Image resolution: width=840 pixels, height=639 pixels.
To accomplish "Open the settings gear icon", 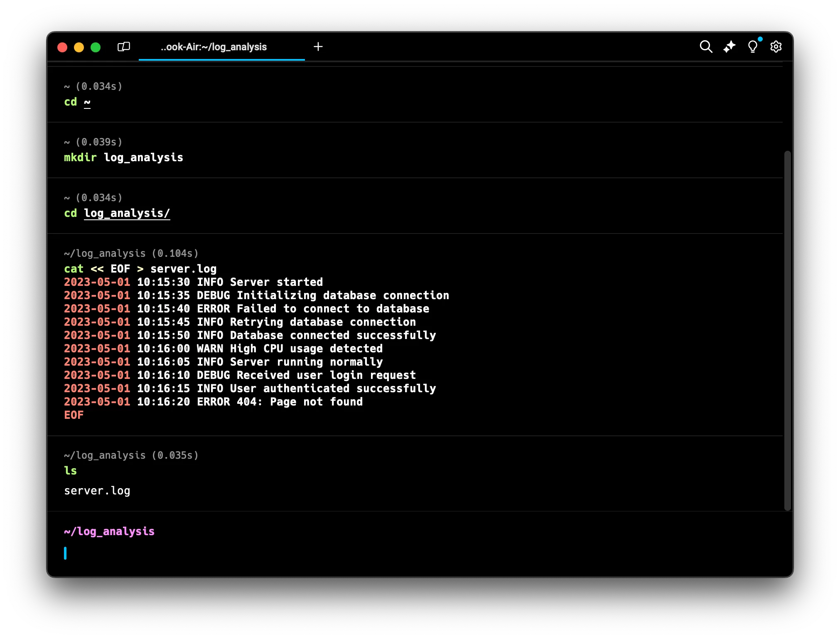I will [776, 47].
